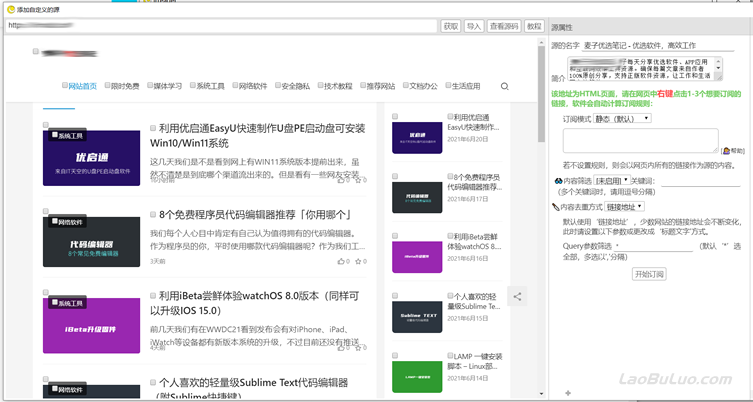Click the search magnifier icon in navigation
Viewport: 753px width, 402px height.
point(504,86)
